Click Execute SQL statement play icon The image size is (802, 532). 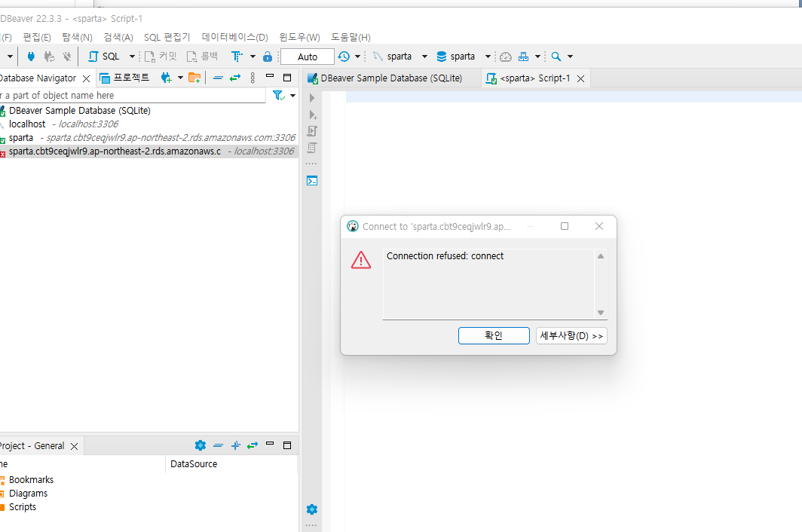[x=312, y=98]
